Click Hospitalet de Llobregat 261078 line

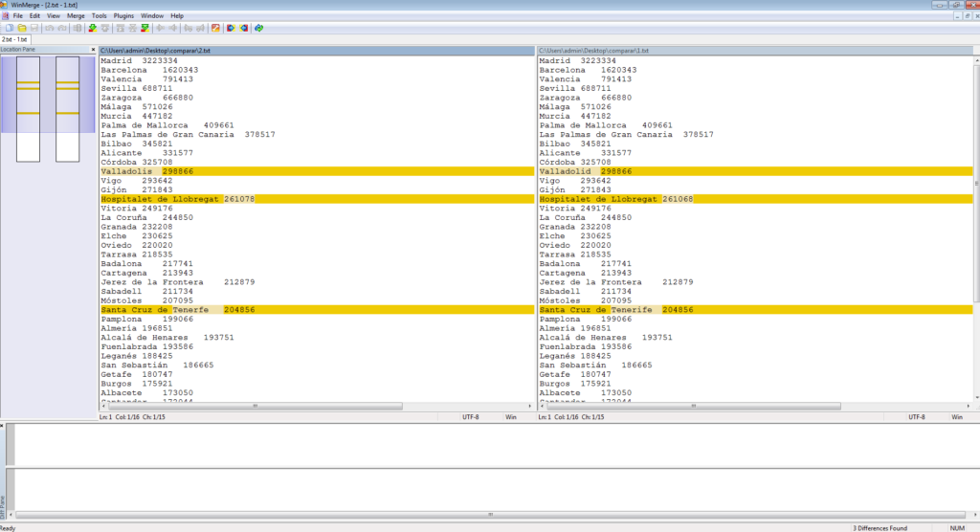click(317, 199)
